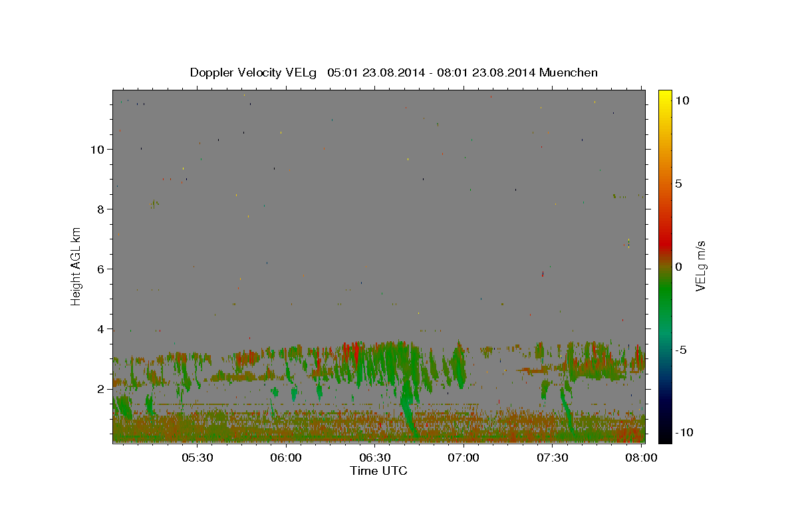
Task: Click the colorbar value 5 label
Action: tap(678, 184)
